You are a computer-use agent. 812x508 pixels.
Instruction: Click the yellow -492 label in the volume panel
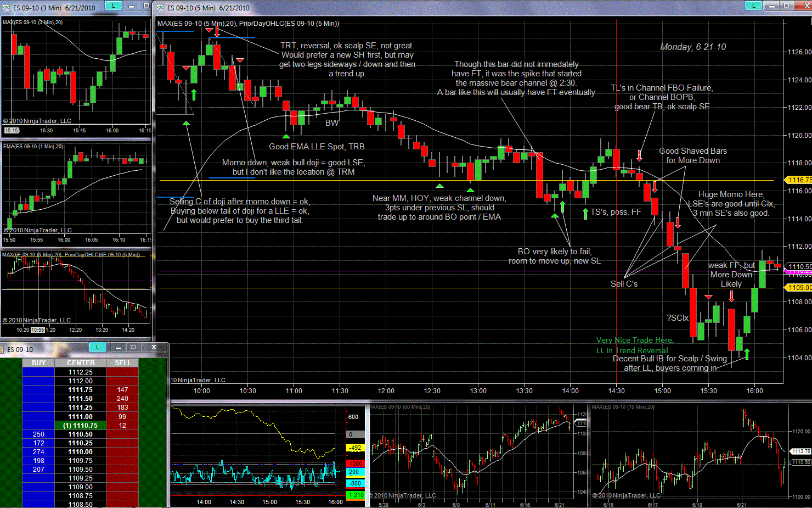point(355,448)
